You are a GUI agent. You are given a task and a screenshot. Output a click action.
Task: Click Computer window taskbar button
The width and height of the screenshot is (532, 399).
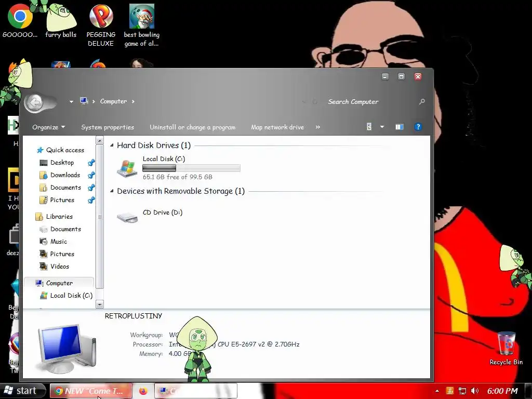coord(196,391)
